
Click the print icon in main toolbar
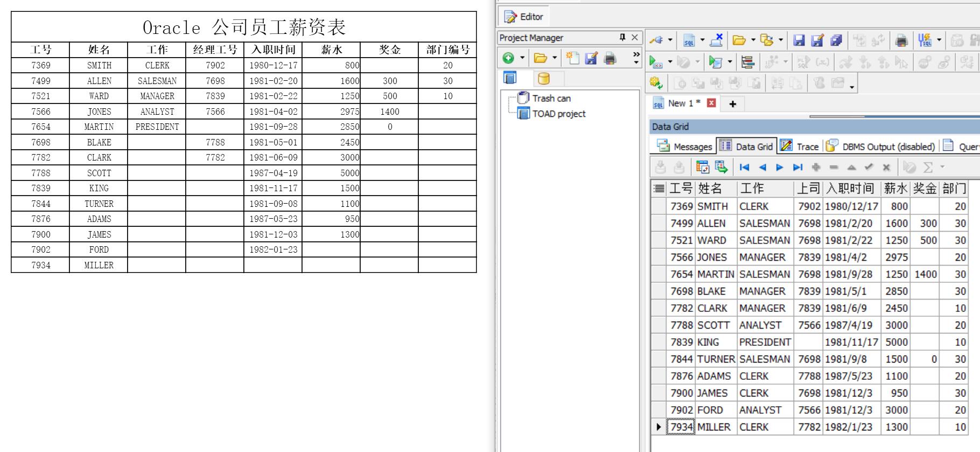(x=901, y=40)
